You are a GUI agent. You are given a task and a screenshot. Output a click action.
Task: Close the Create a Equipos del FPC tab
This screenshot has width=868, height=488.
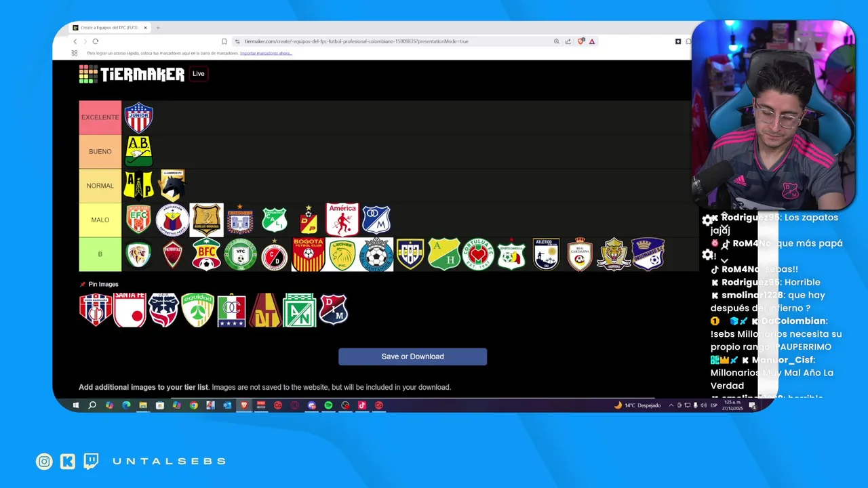pos(145,28)
